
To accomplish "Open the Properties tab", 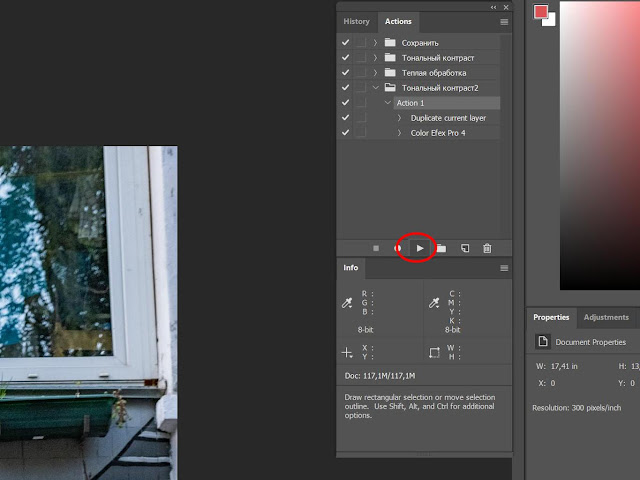I will click(551, 318).
